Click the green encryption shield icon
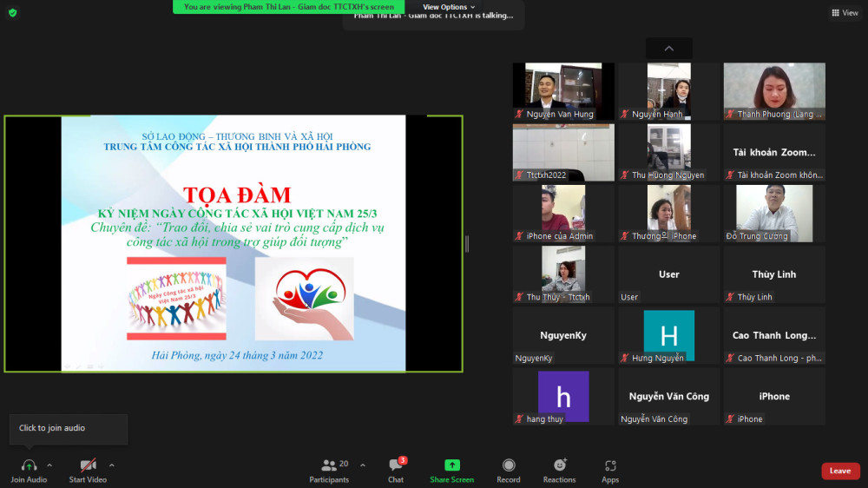This screenshot has width=868, height=488. tap(12, 12)
